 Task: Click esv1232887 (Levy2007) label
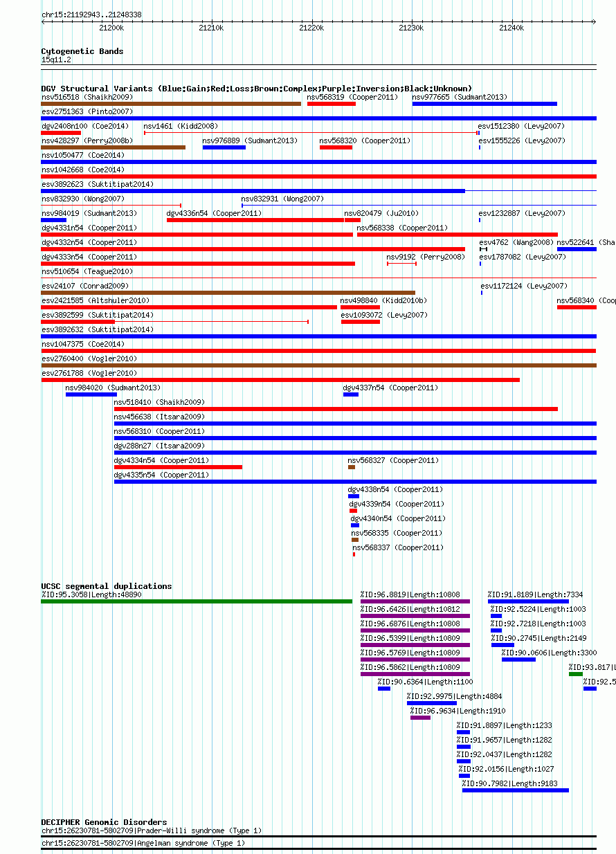click(x=522, y=214)
